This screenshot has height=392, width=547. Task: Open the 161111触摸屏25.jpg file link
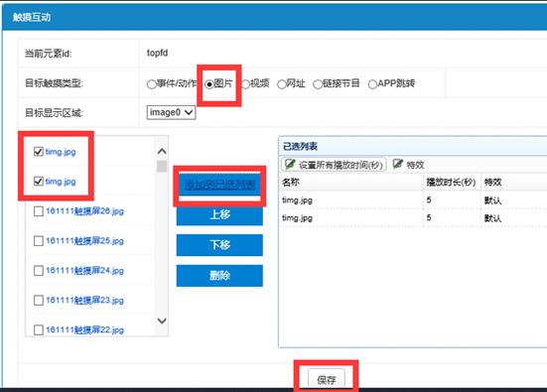pos(84,241)
